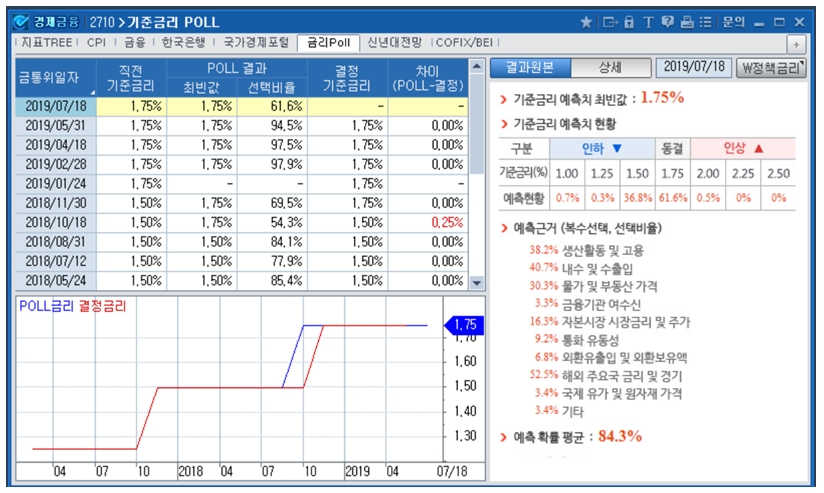
Task: Open the W정책금리 dropdown button
Action: click(771, 67)
